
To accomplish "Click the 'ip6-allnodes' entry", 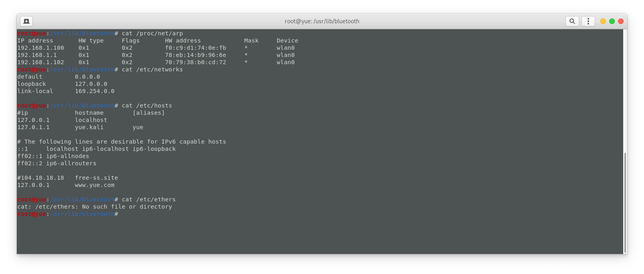I will point(68,156).
